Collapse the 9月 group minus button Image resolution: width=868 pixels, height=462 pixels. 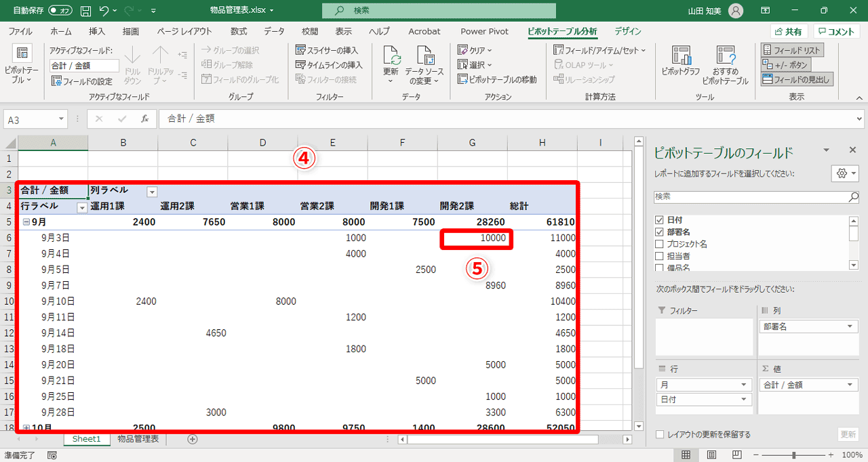click(26, 222)
